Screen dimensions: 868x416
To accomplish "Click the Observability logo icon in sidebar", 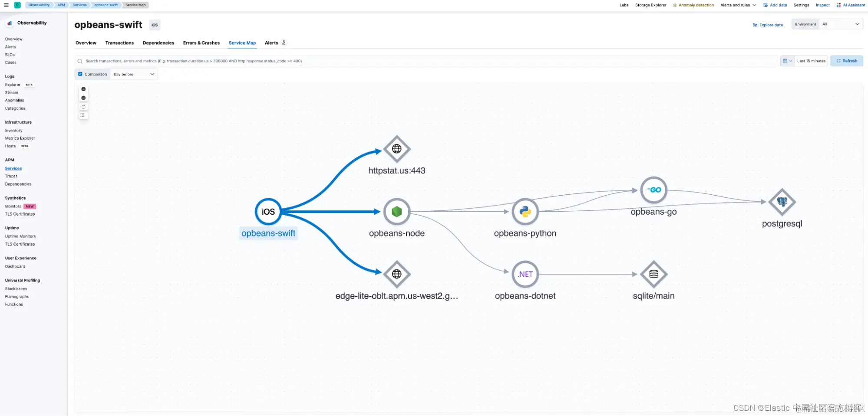I will point(10,23).
